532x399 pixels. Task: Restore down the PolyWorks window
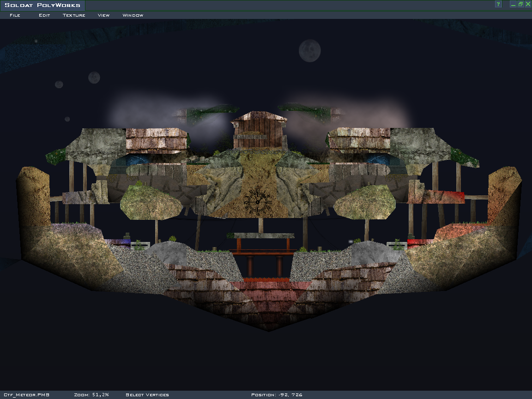[520, 4]
